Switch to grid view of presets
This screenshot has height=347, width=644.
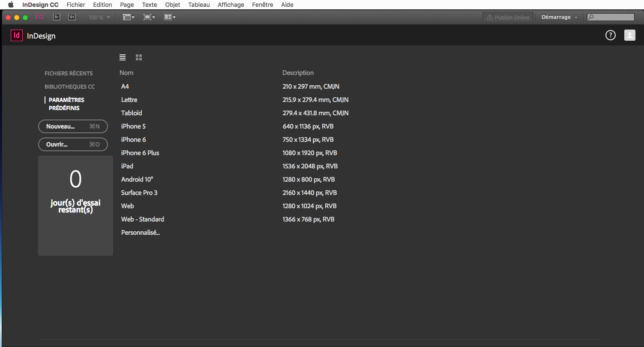[139, 57]
